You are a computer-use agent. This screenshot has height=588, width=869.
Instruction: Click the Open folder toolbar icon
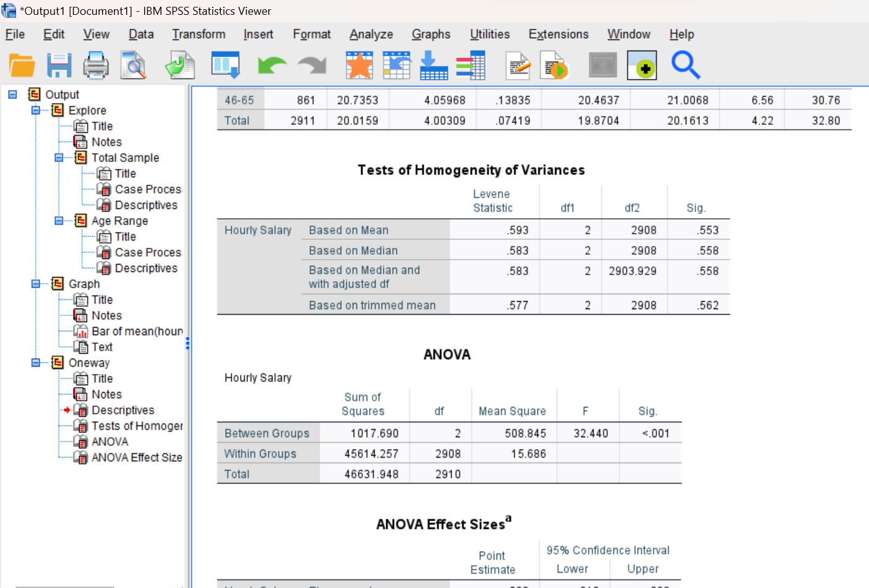[x=22, y=65]
